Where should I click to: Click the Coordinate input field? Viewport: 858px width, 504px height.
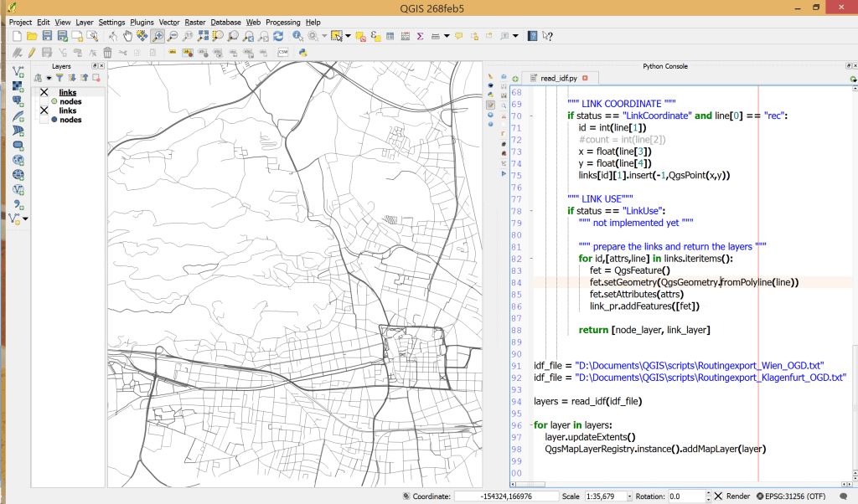(506, 496)
